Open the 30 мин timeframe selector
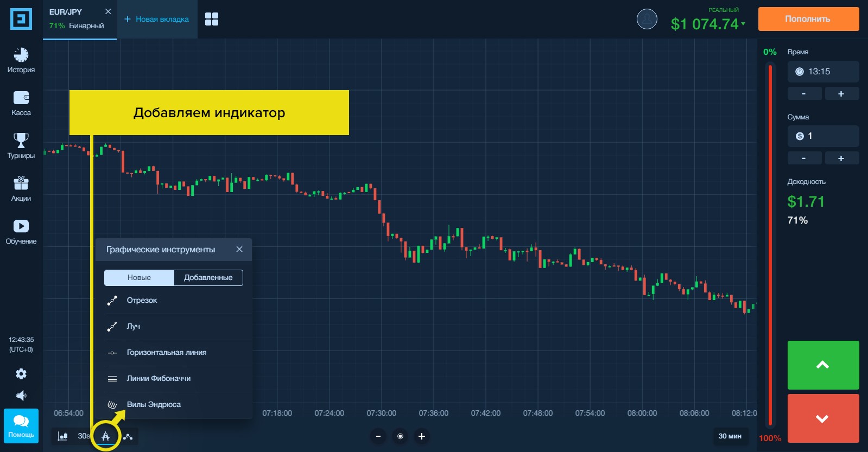The image size is (868, 452). coord(730,436)
